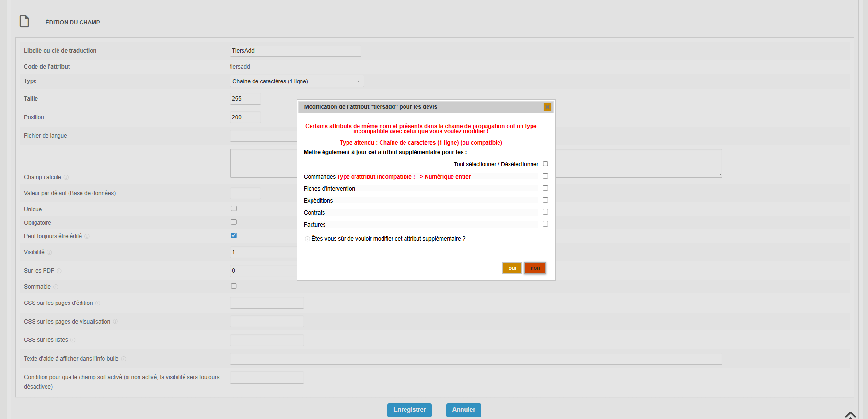868x419 pixels.
Task: Check the Commandes checkbox in the dialog
Action: point(545,176)
